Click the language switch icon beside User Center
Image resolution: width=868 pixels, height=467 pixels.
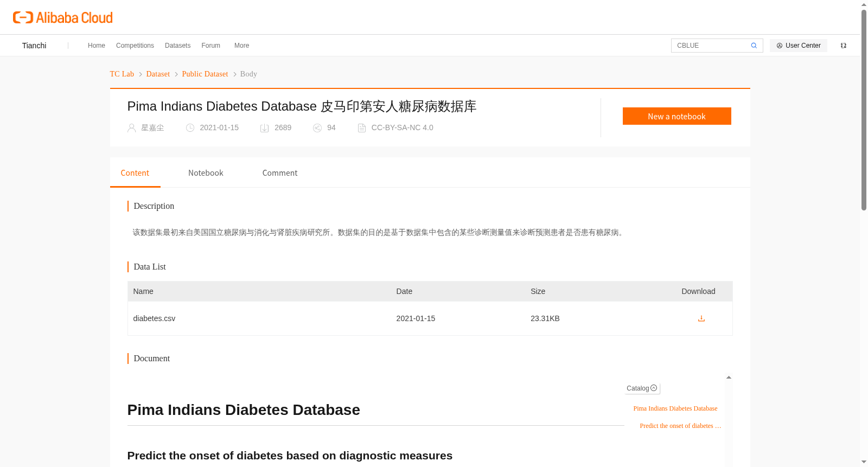844,46
